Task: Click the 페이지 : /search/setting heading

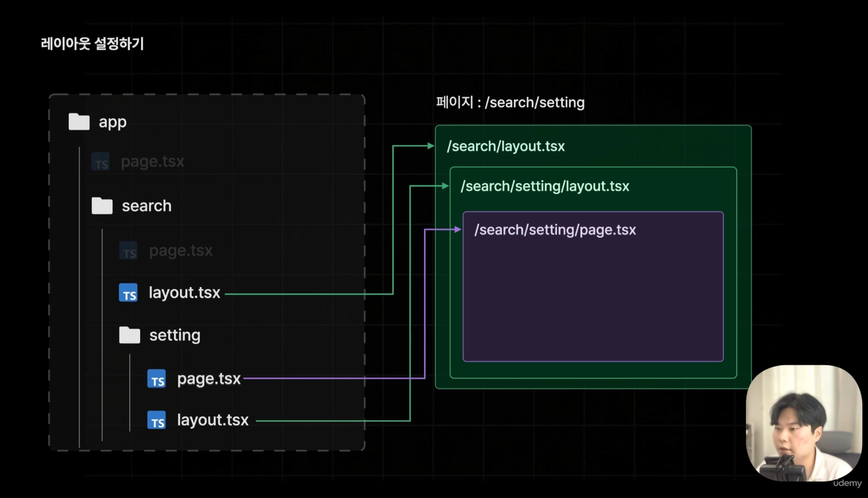Action: click(510, 102)
